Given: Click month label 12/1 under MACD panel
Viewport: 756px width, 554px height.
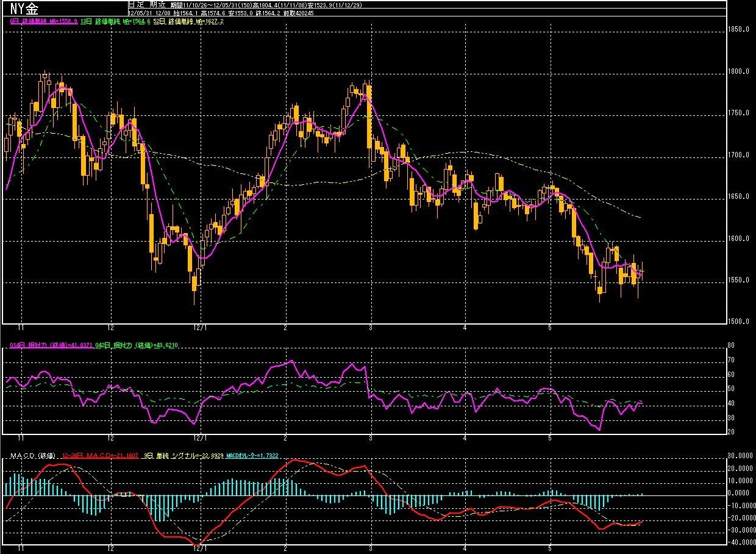Looking at the screenshot, I should click(x=201, y=548).
